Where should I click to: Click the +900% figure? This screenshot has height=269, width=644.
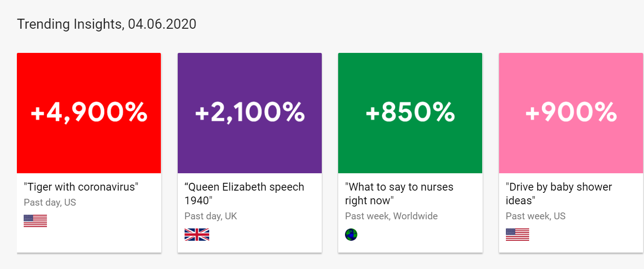click(571, 113)
